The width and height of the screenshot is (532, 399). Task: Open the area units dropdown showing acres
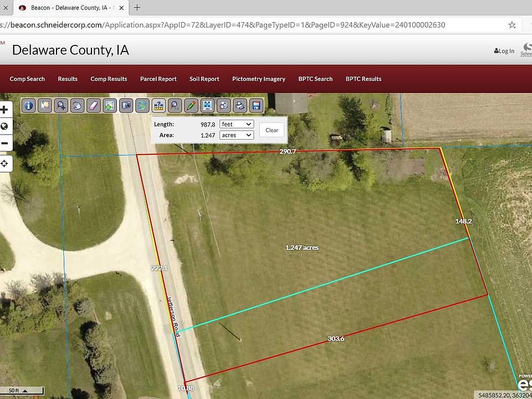coord(237,135)
